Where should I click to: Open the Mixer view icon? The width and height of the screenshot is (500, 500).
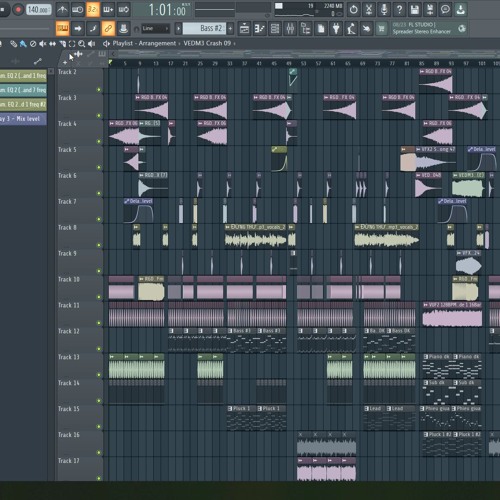click(x=290, y=29)
